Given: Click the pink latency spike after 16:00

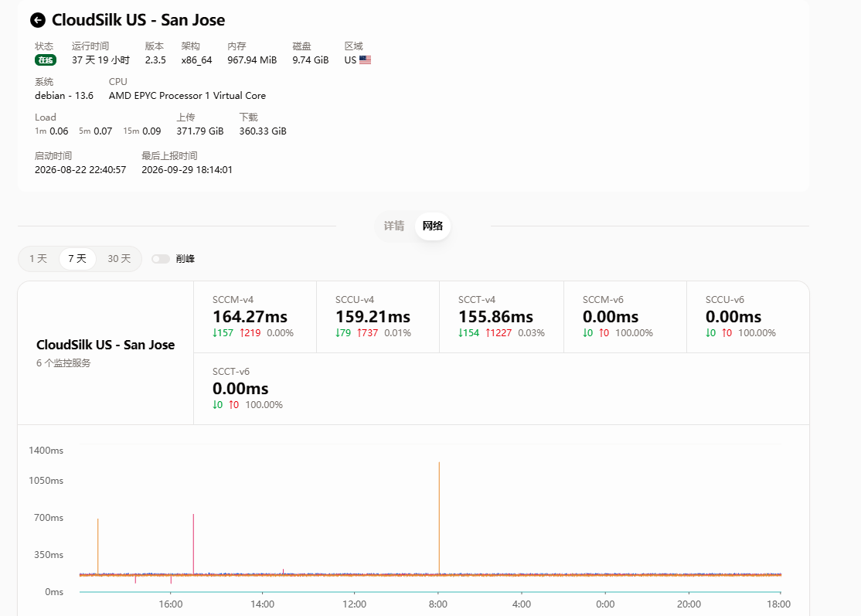Looking at the screenshot, I should point(193,543).
